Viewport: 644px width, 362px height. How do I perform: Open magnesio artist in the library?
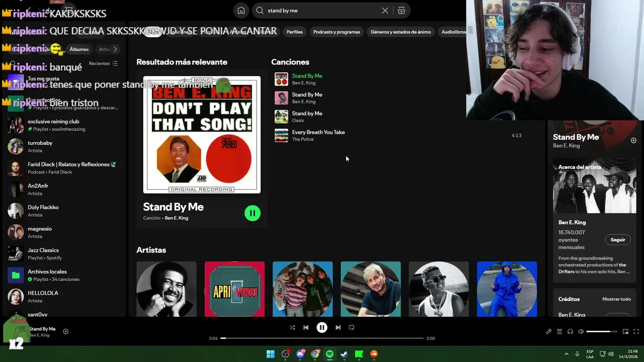(63, 232)
